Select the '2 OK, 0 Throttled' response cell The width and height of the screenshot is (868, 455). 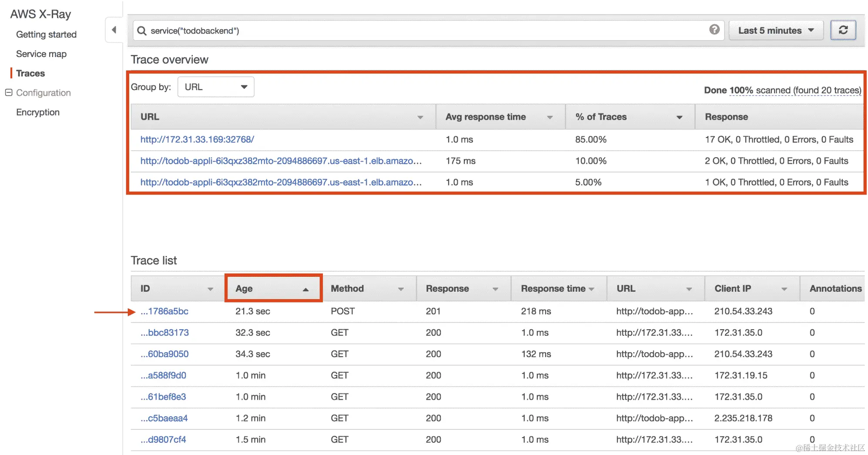[777, 161]
